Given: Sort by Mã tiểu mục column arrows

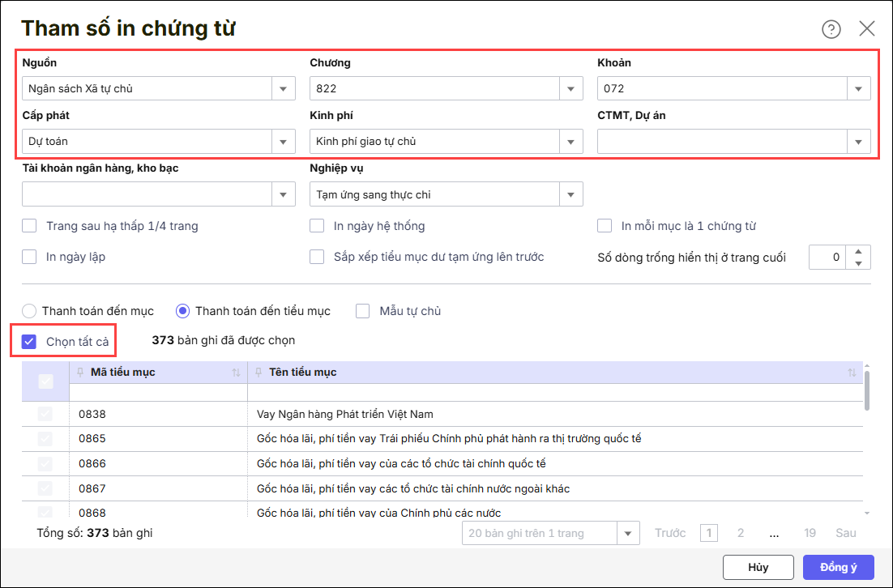Looking at the screenshot, I should 236,373.
